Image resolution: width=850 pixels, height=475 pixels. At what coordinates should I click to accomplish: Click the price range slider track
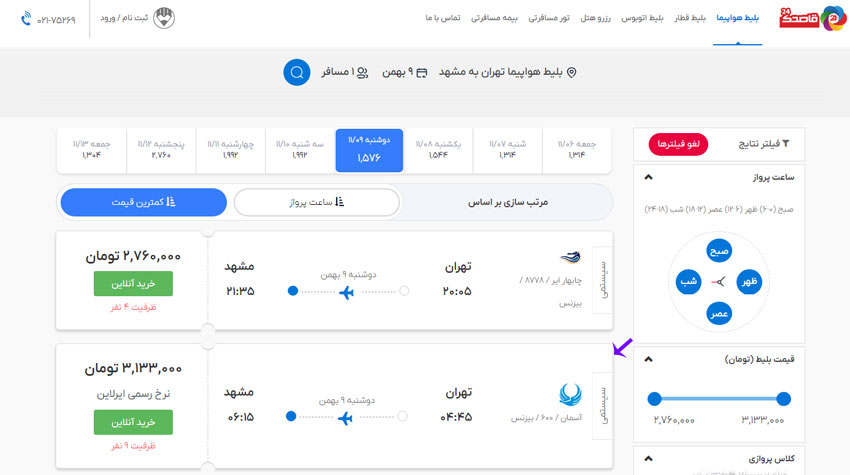(719, 399)
